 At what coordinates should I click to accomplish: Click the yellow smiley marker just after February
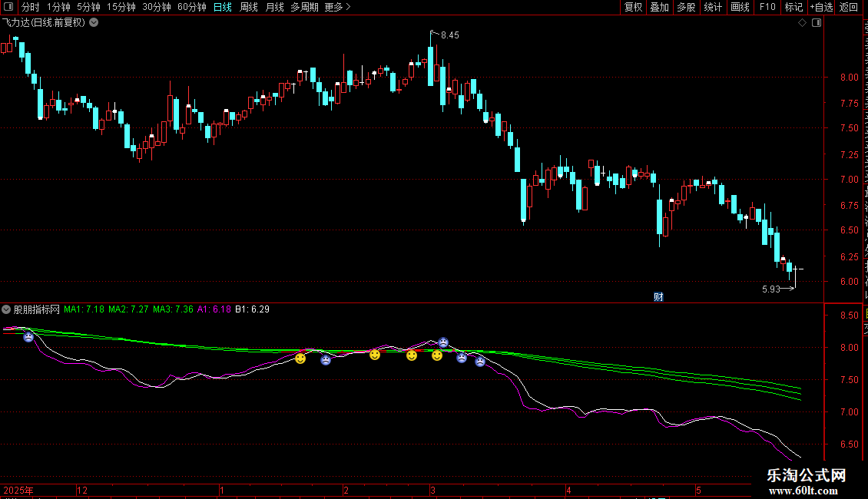click(x=375, y=355)
